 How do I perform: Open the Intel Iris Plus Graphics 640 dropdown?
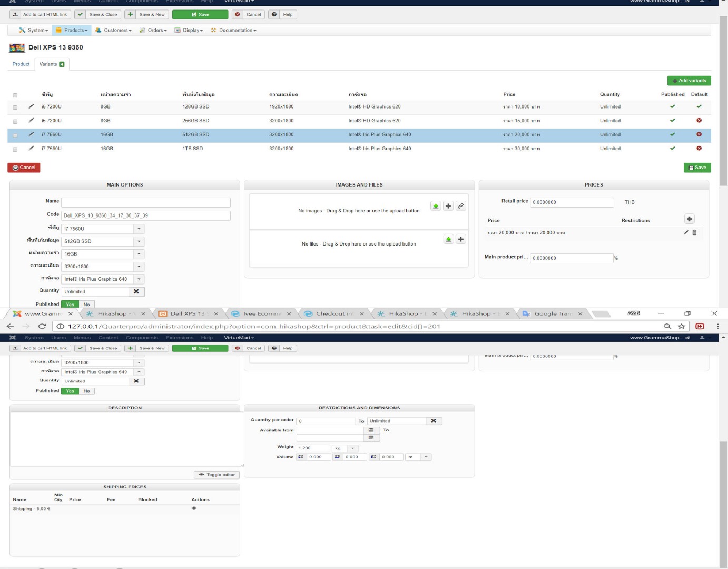tap(139, 279)
